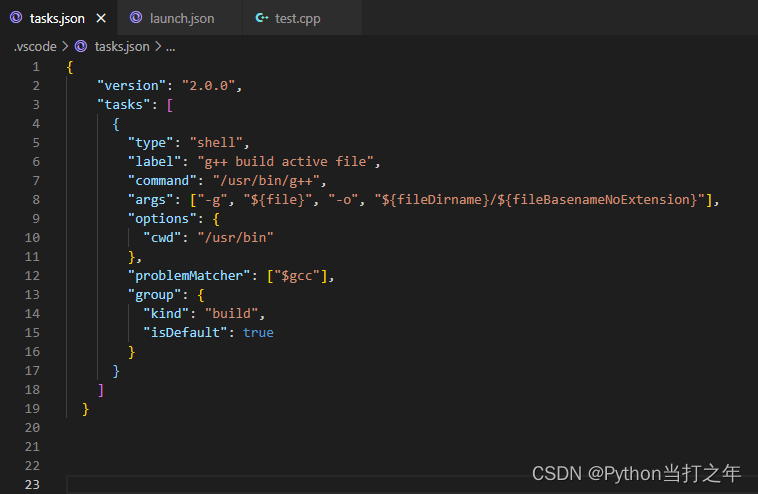Click the "args" key
Image resolution: width=758 pixels, height=494 pixels.
point(150,200)
